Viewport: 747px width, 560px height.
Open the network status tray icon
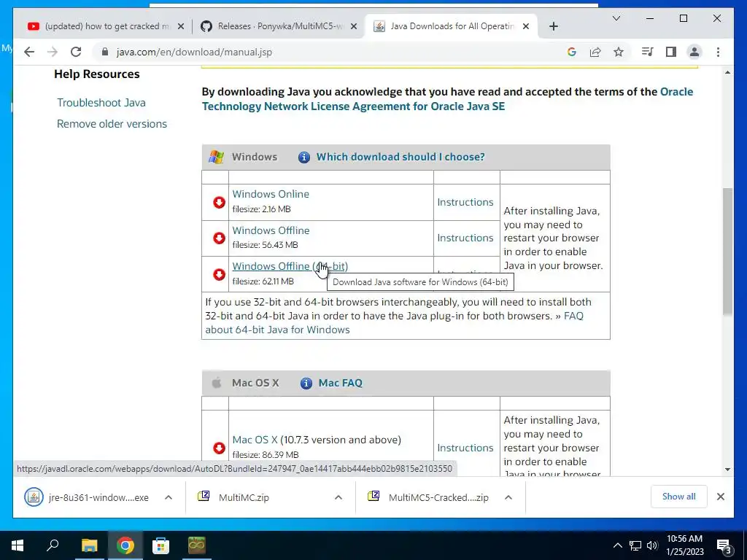(x=635, y=545)
